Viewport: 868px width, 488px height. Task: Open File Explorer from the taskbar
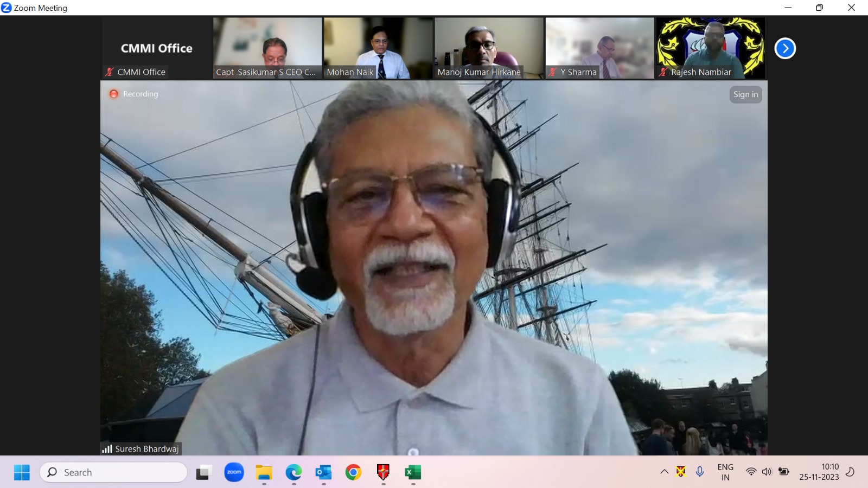(264, 472)
